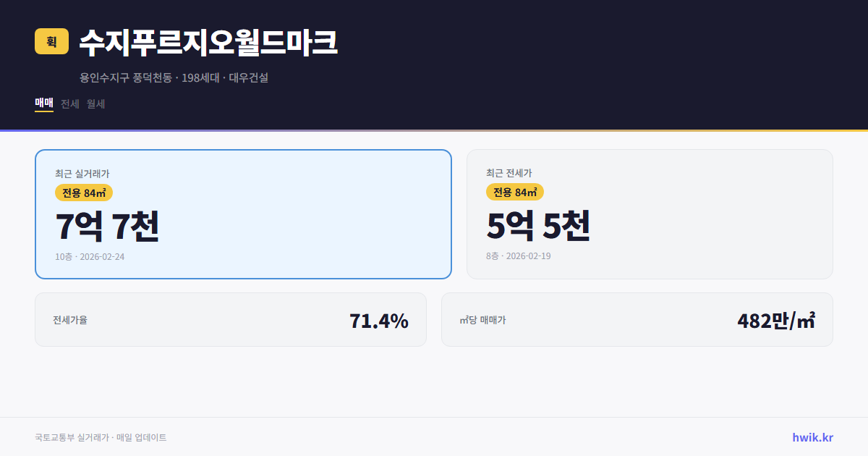Click the 71.4% ratio value

[x=378, y=319]
